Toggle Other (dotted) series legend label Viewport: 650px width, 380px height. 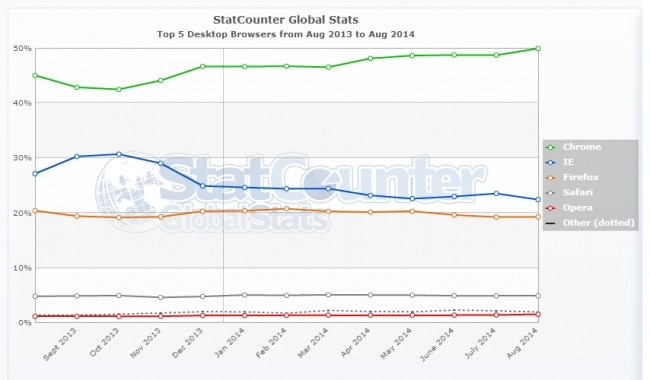[x=598, y=223]
